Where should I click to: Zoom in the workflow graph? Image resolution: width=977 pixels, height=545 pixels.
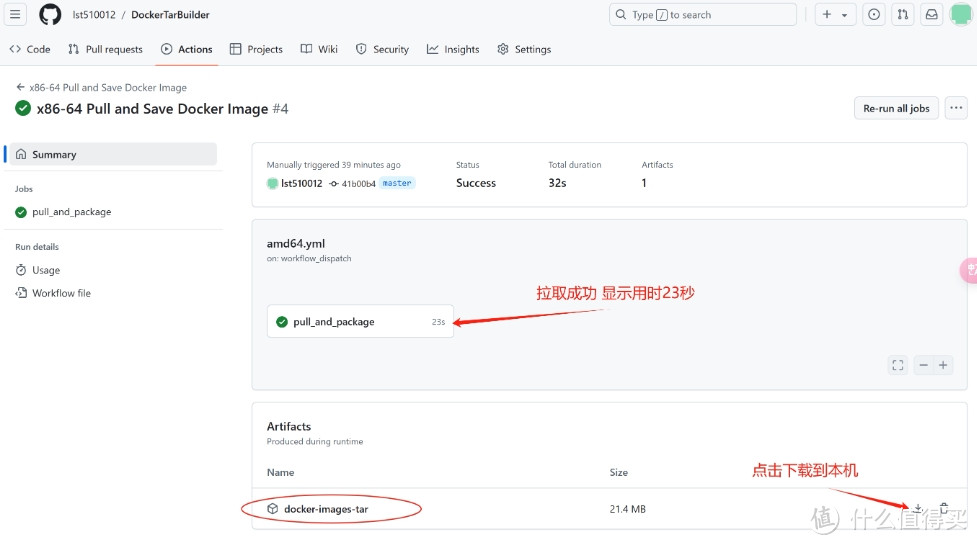click(943, 365)
